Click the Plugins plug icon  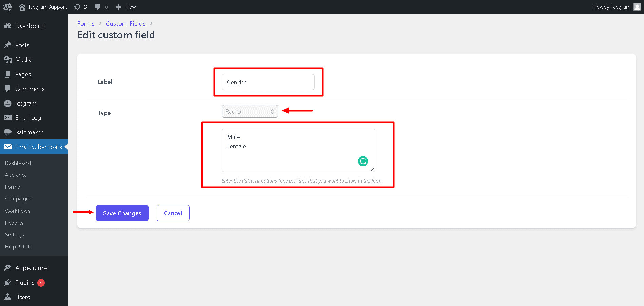(x=7, y=283)
